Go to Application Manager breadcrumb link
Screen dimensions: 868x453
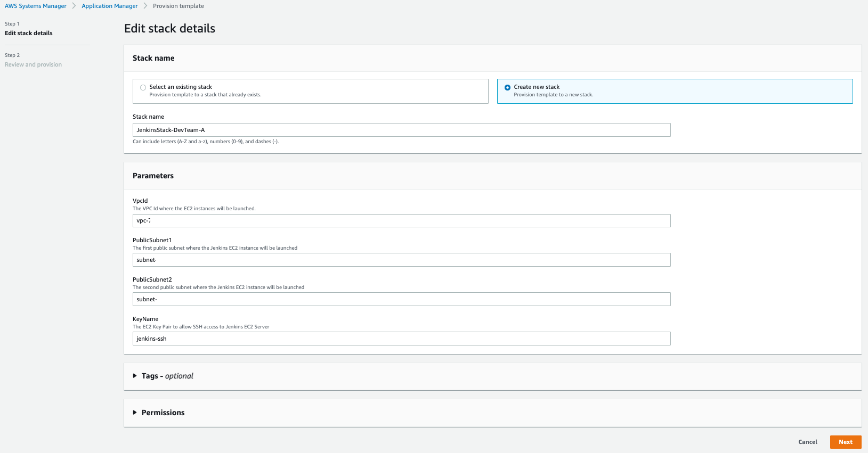[x=110, y=6]
